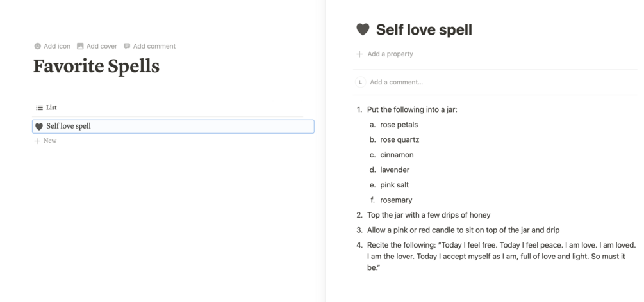
Task: Click the 'rosemary' list item
Action: (x=396, y=200)
